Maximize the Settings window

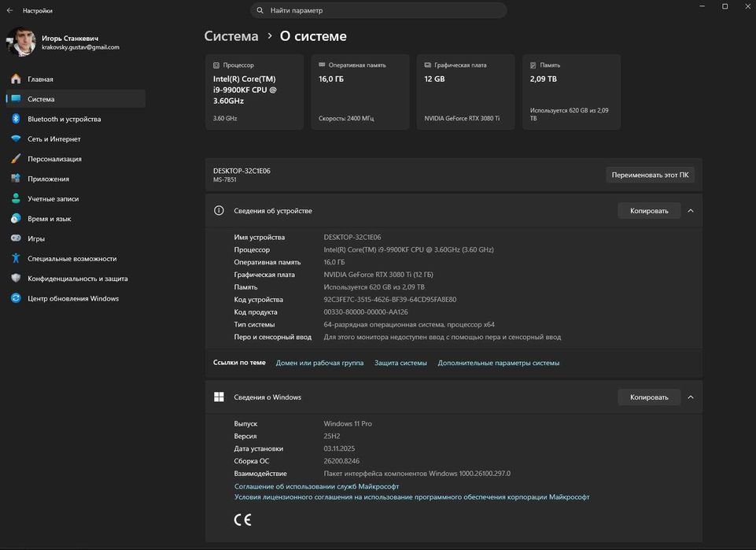point(725,6)
